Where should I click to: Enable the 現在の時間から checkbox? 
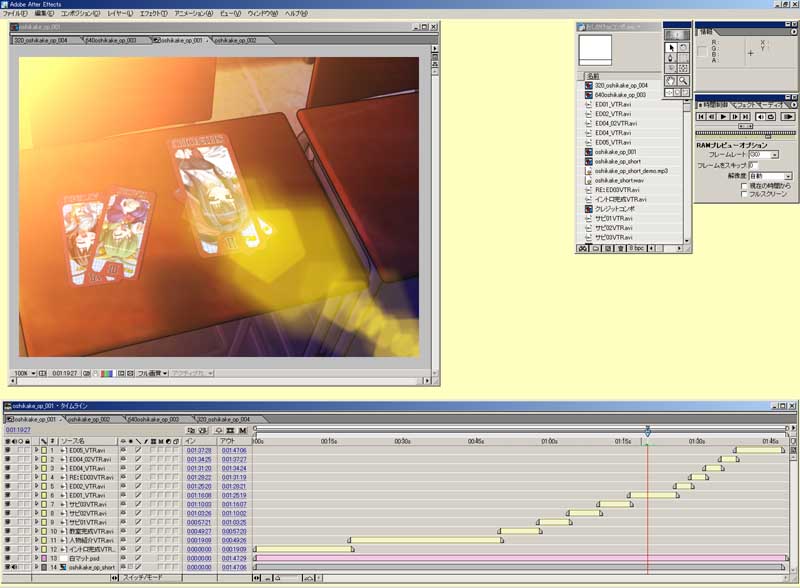[x=744, y=186]
